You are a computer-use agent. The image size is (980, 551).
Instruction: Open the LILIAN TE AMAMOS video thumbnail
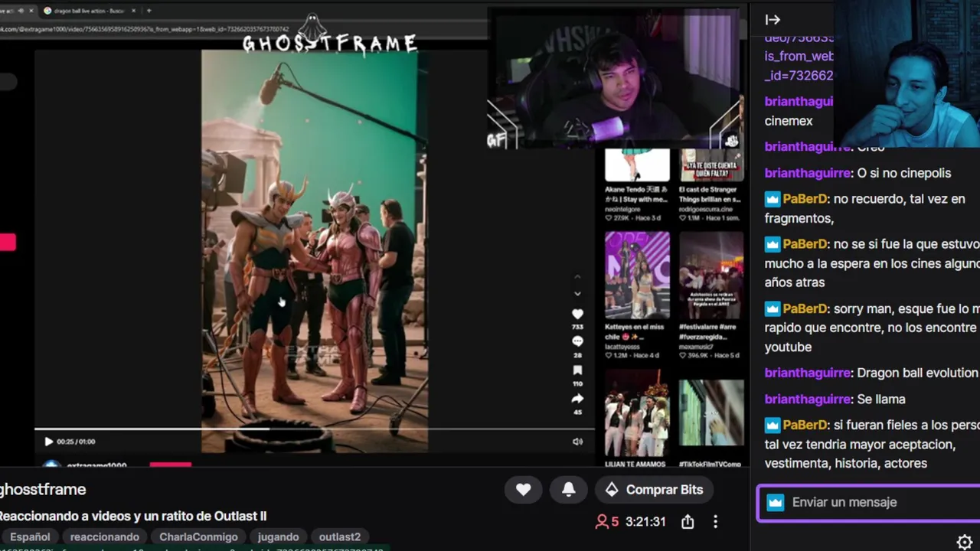(x=637, y=413)
